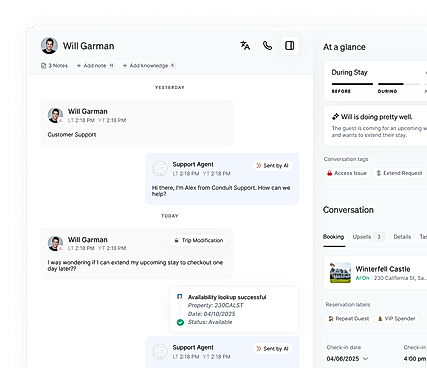The width and height of the screenshot is (427, 368).
Task: Click the Sent by AI badge on bottom Support Agent message
Action: click(272, 348)
